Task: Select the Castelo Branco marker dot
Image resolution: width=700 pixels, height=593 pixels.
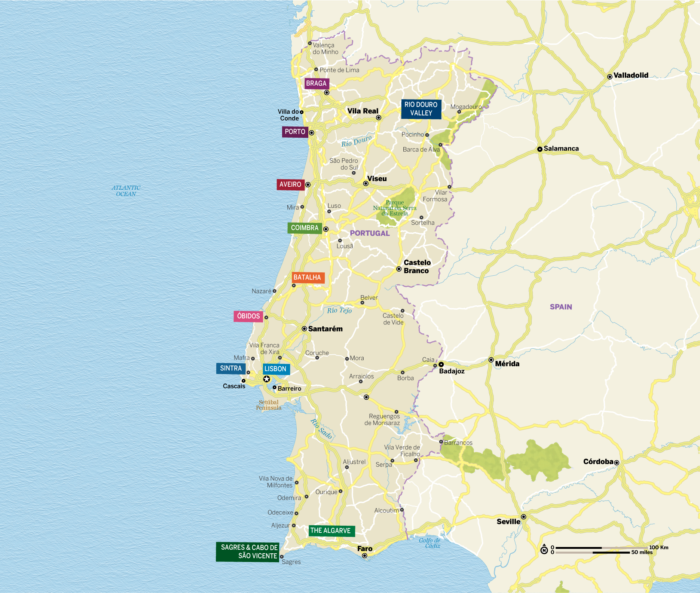Action: click(399, 269)
